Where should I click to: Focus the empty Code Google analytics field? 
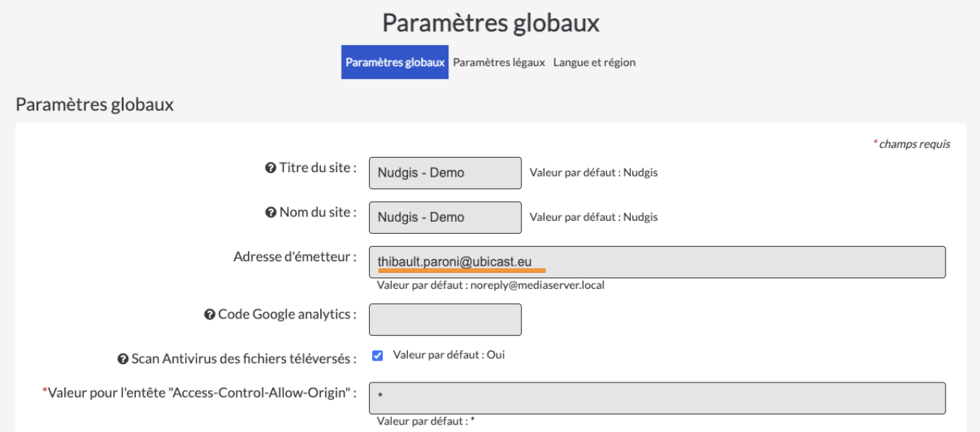[445, 320]
